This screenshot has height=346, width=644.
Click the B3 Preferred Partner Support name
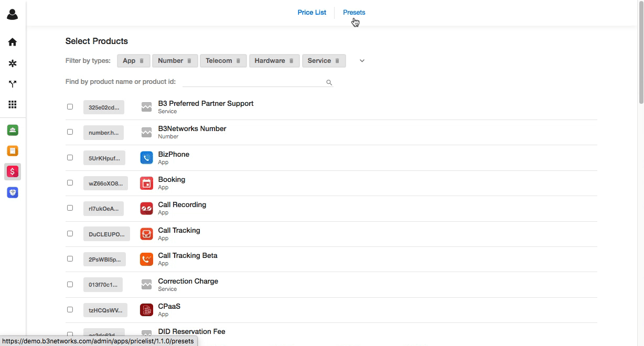(206, 103)
